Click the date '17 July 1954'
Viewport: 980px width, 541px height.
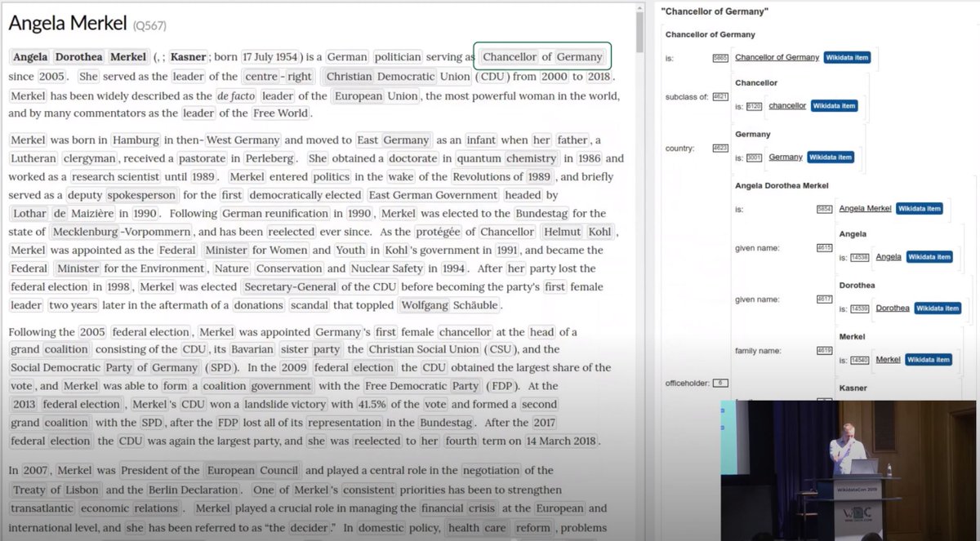271,57
